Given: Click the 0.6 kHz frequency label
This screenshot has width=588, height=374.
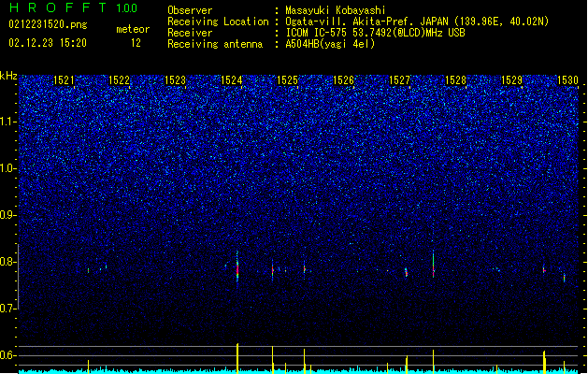Looking at the screenshot, I should pyautogui.click(x=8, y=355).
